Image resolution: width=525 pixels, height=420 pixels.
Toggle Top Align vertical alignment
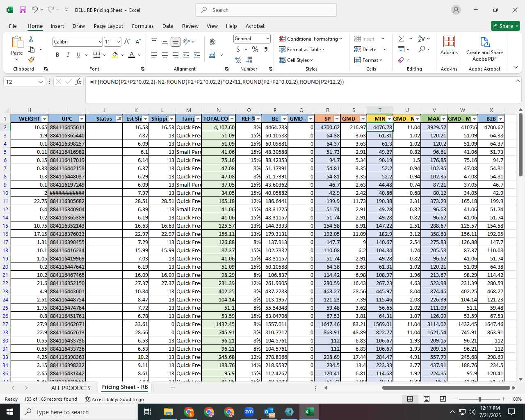tap(154, 42)
